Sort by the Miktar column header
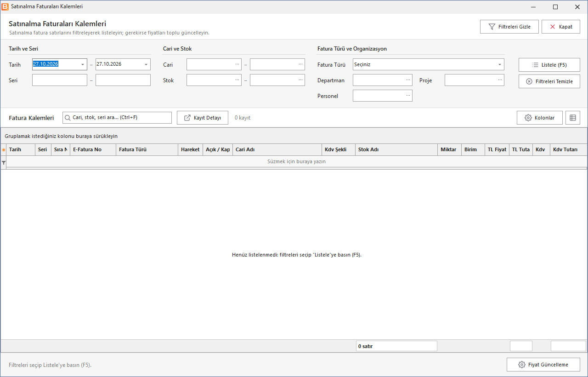Image resolution: width=588 pixels, height=377 pixels. (x=450, y=149)
